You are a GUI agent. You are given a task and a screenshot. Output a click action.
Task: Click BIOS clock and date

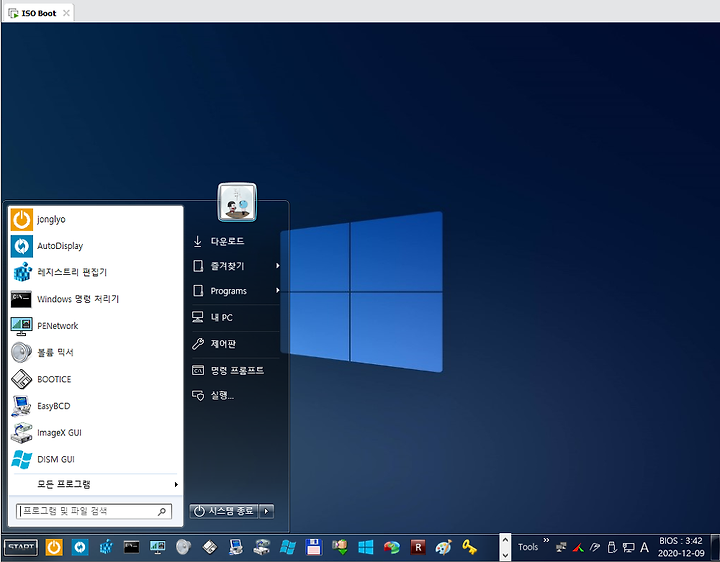coord(681,547)
